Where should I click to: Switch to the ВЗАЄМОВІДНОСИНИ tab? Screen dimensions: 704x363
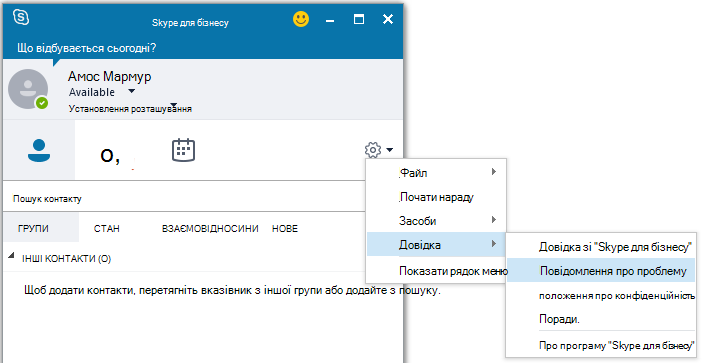click(210, 229)
